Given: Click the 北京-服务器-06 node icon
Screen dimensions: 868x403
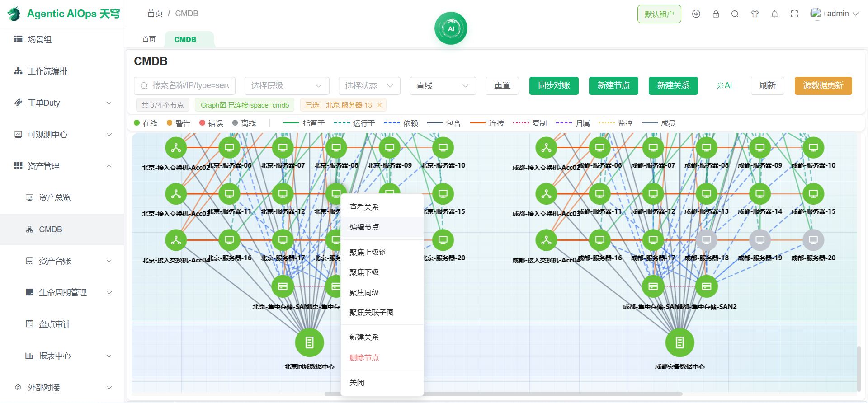Looking at the screenshot, I should click(x=229, y=148).
